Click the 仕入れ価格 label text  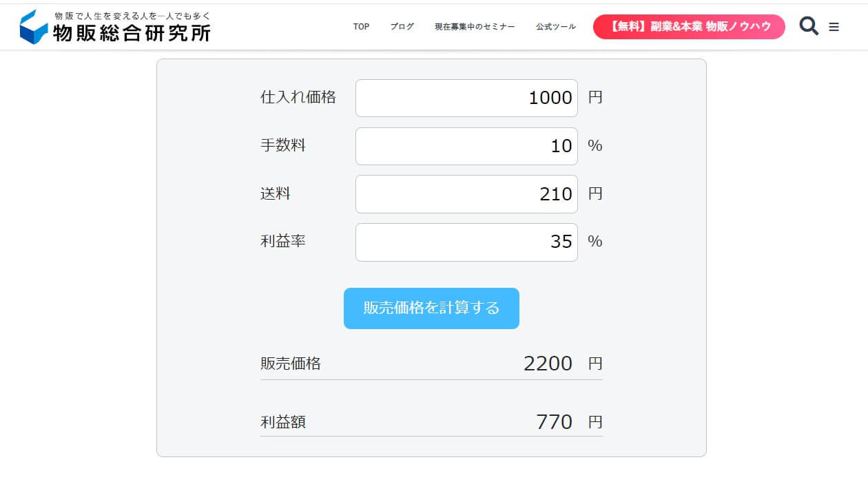point(298,97)
